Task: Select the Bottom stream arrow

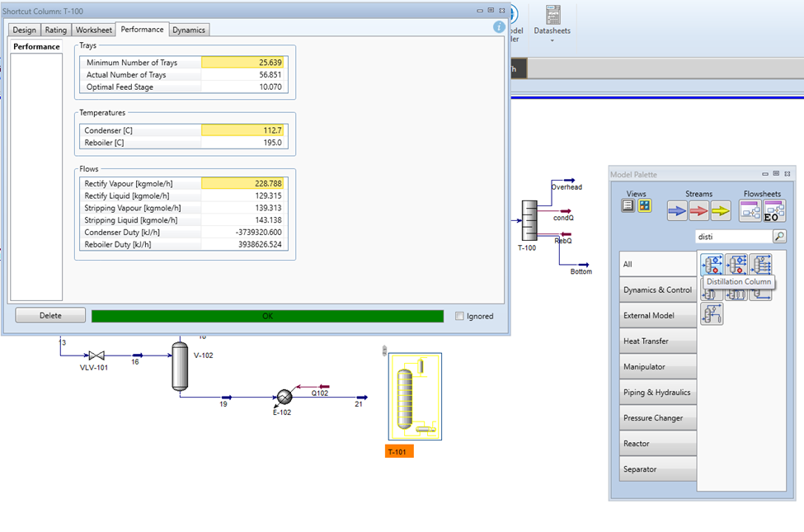Action: 584,265
